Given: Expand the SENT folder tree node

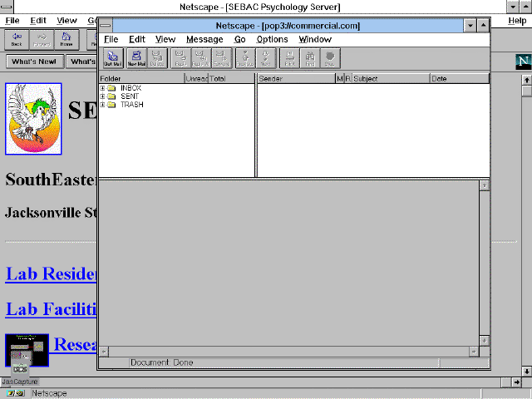Looking at the screenshot, I should point(102,96).
